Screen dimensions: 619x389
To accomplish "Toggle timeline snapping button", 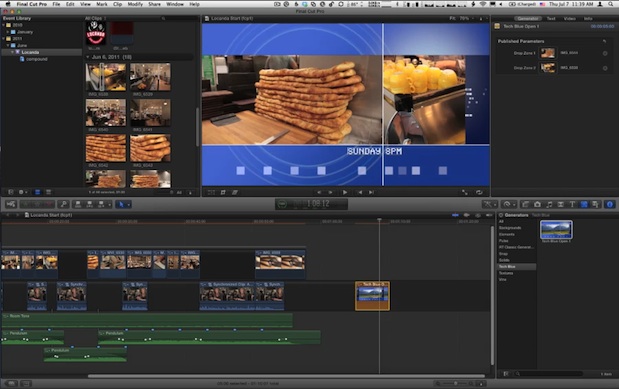I will [x=490, y=215].
